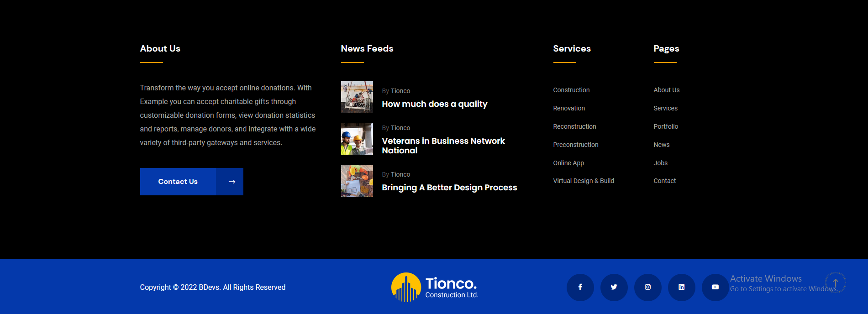Visit the Portfolio page link
This screenshot has width=868, height=314.
[x=666, y=126]
